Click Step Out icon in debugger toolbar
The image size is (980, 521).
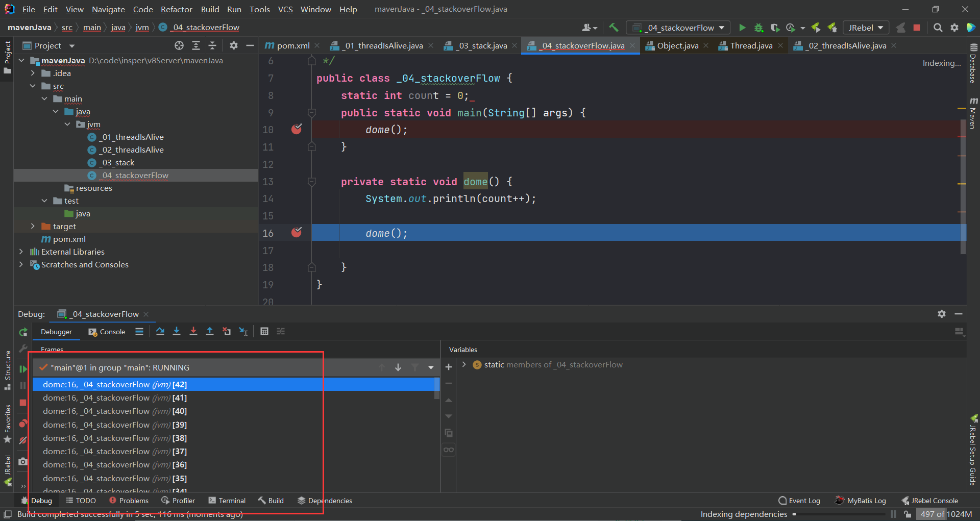click(209, 332)
